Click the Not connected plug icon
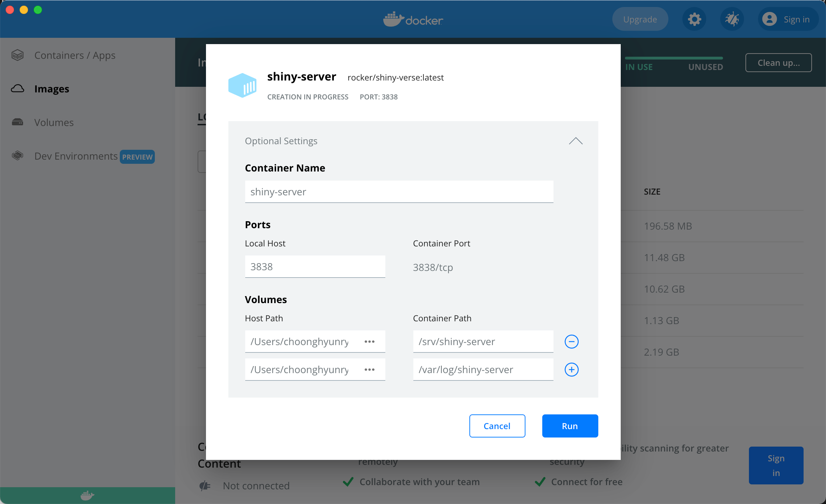 [205, 486]
